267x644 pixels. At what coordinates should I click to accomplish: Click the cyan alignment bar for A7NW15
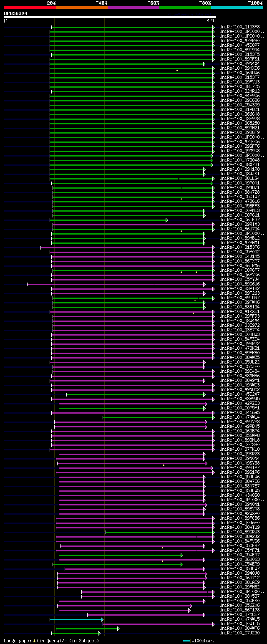(76, 619)
